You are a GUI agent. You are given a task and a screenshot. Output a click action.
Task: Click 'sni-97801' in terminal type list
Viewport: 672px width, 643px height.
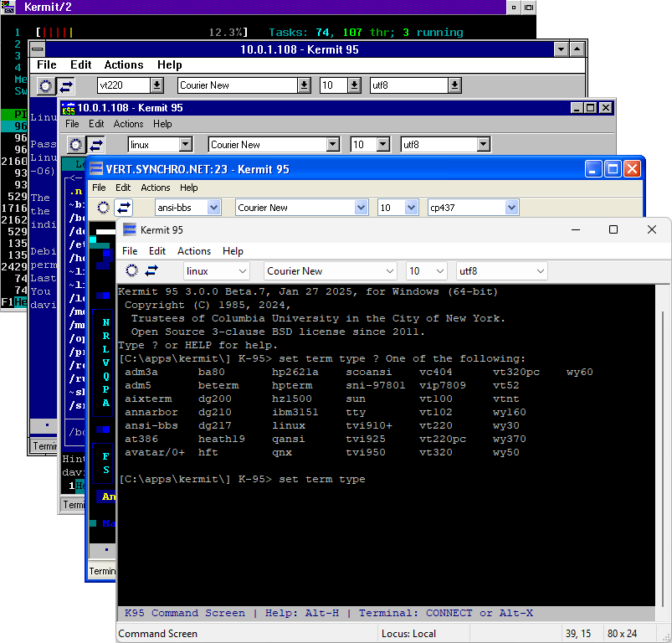[x=376, y=385]
